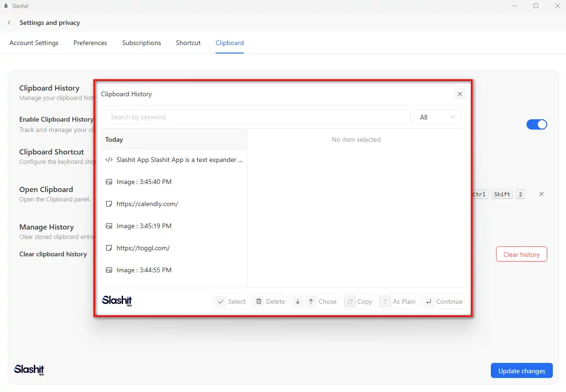Click the As Plain button

(x=398, y=301)
